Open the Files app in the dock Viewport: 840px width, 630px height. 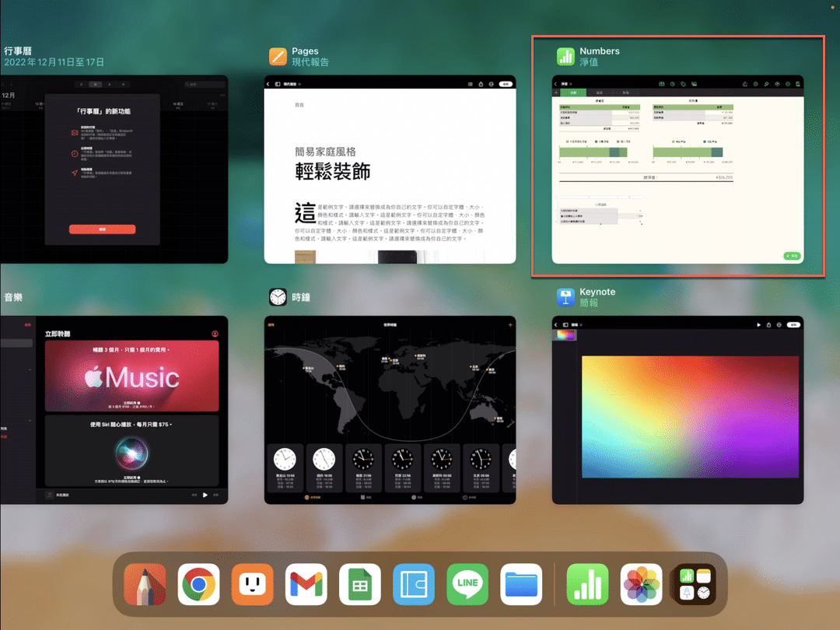coord(521,584)
